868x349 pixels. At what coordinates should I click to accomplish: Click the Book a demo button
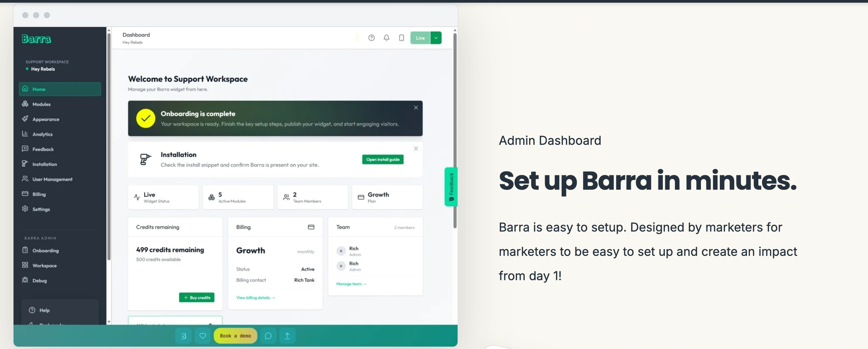(x=235, y=336)
